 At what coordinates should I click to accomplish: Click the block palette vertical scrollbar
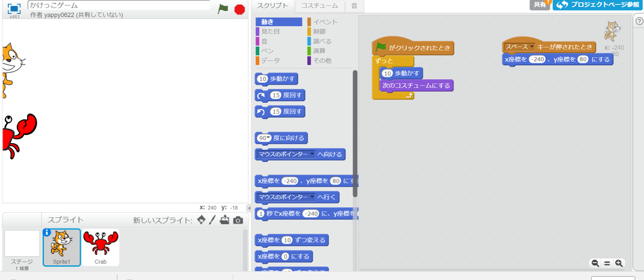[355, 133]
